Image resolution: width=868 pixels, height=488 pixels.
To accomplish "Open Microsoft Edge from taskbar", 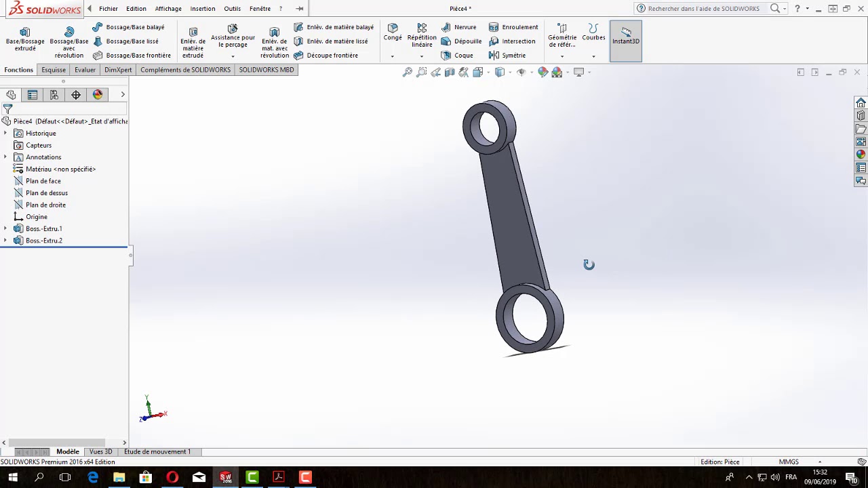I will click(x=93, y=478).
